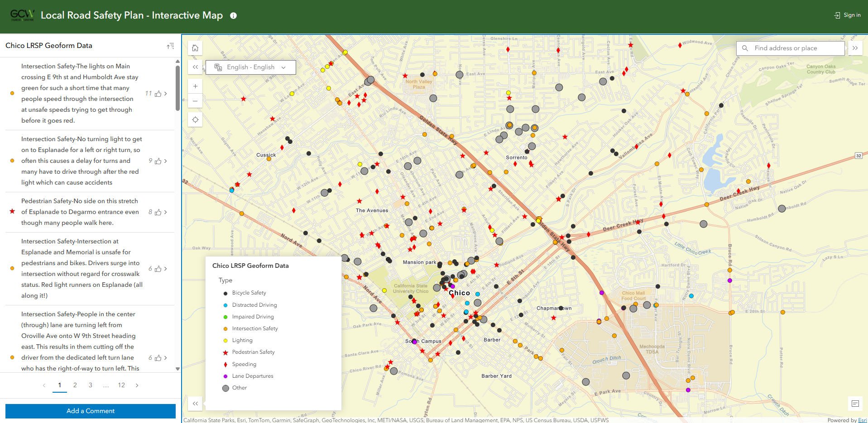
Task: Zoom in on the map
Action: [195, 86]
